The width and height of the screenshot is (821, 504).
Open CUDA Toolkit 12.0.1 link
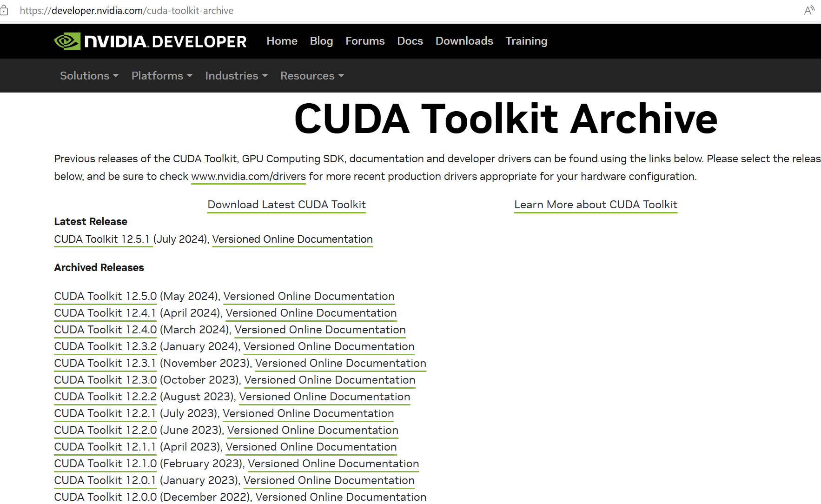pyautogui.click(x=105, y=481)
